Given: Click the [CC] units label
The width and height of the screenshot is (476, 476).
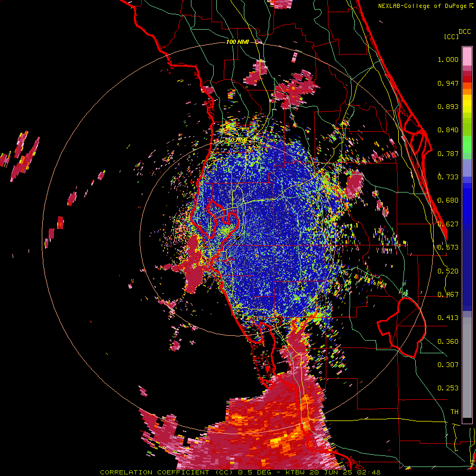Looking at the screenshot, I should pyautogui.click(x=451, y=36).
